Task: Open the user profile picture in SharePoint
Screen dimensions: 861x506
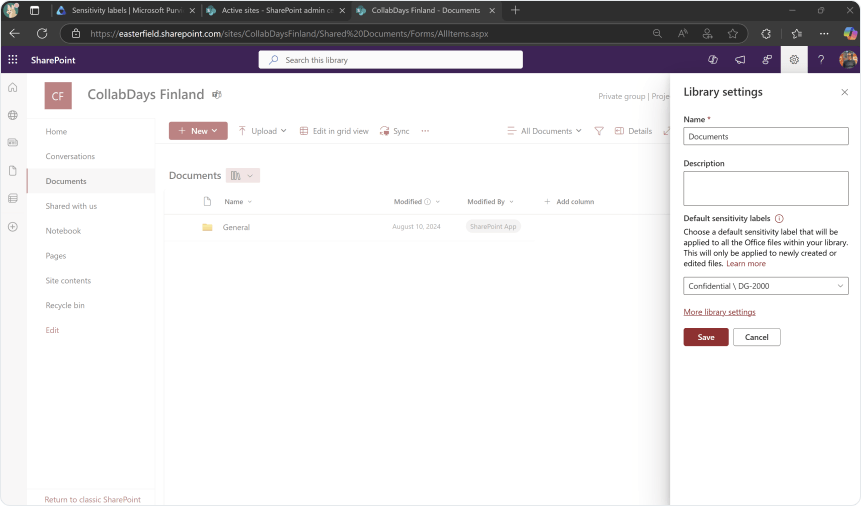Action: pyautogui.click(x=848, y=59)
